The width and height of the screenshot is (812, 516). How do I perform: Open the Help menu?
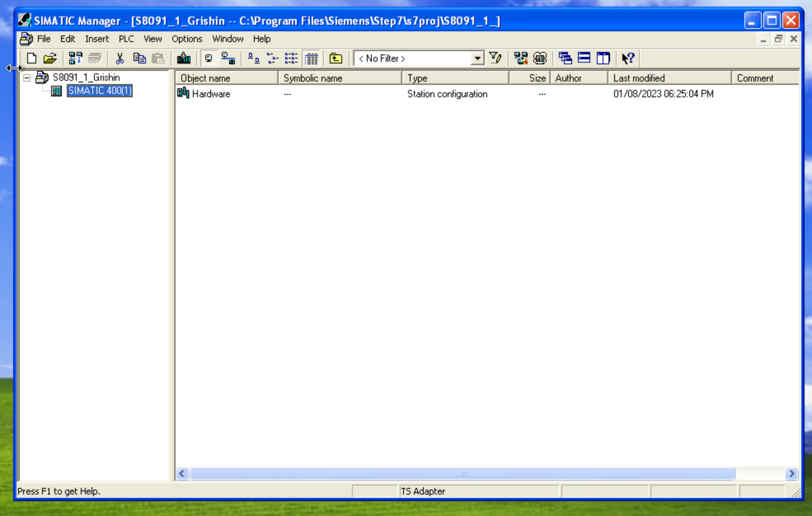tap(262, 39)
